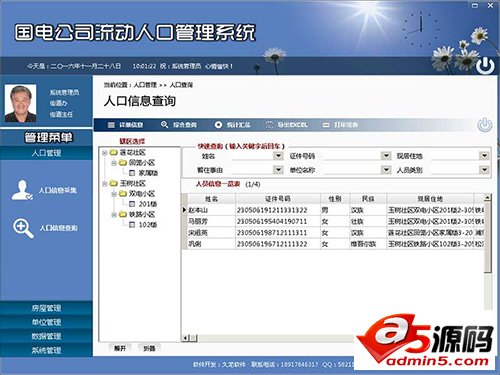Open the 房屋管理 menu section

(46, 308)
